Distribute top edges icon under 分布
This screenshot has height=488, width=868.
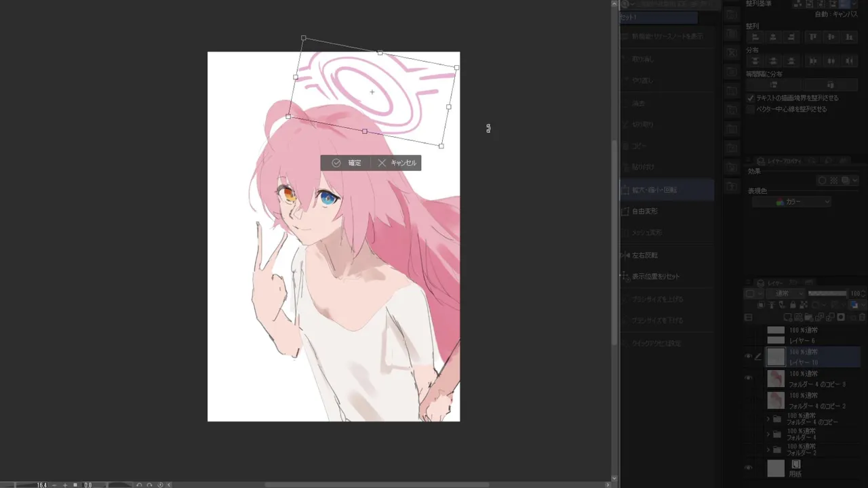point(755,61)
